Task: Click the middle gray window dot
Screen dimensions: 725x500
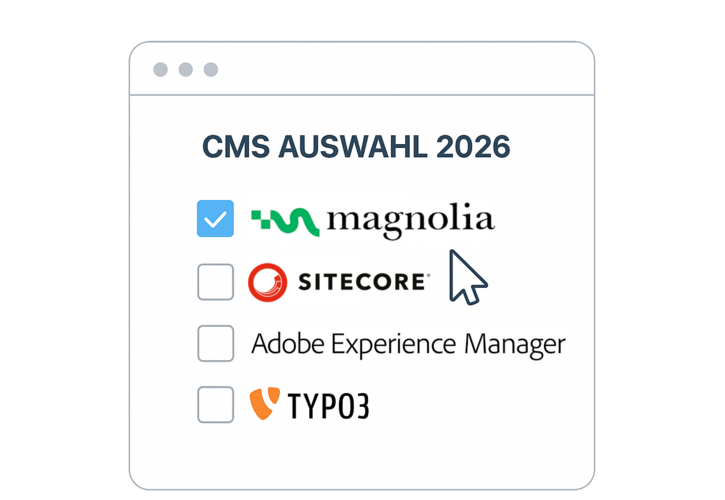Action: coord(185,70)
